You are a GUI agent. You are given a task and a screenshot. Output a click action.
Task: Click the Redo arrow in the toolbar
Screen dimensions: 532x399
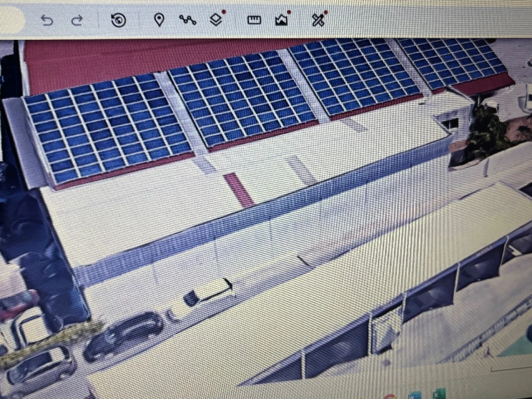(x=77, y=21)
